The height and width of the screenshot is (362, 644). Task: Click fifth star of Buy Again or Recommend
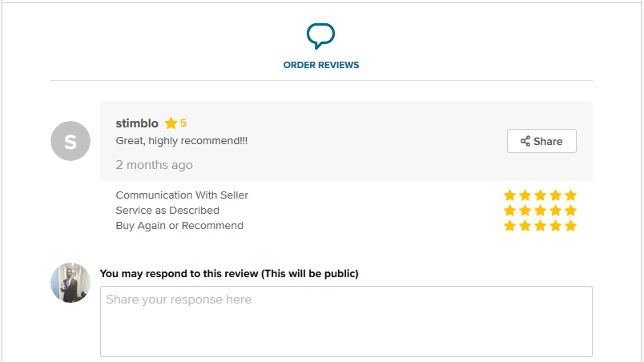tap(570, 226)
